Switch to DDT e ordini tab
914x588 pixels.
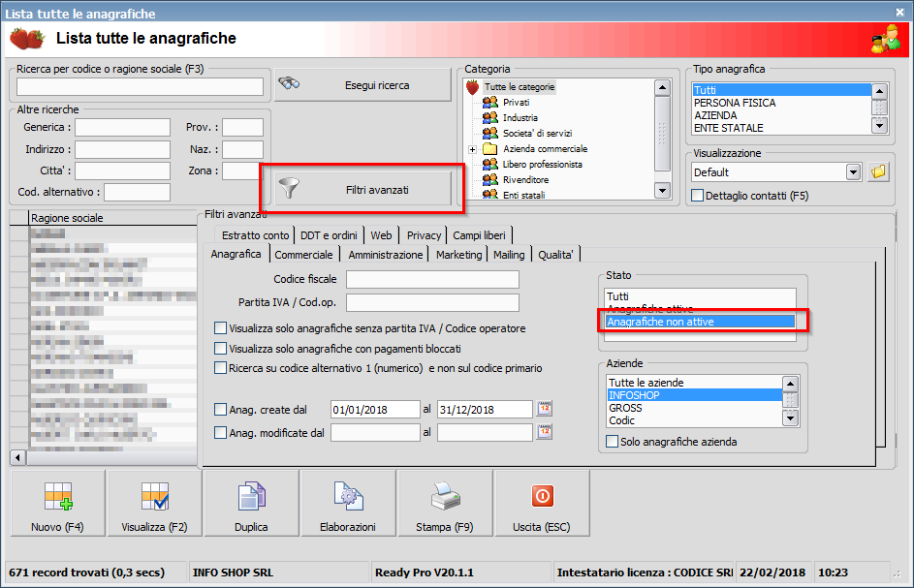click(x=329, y=235)
